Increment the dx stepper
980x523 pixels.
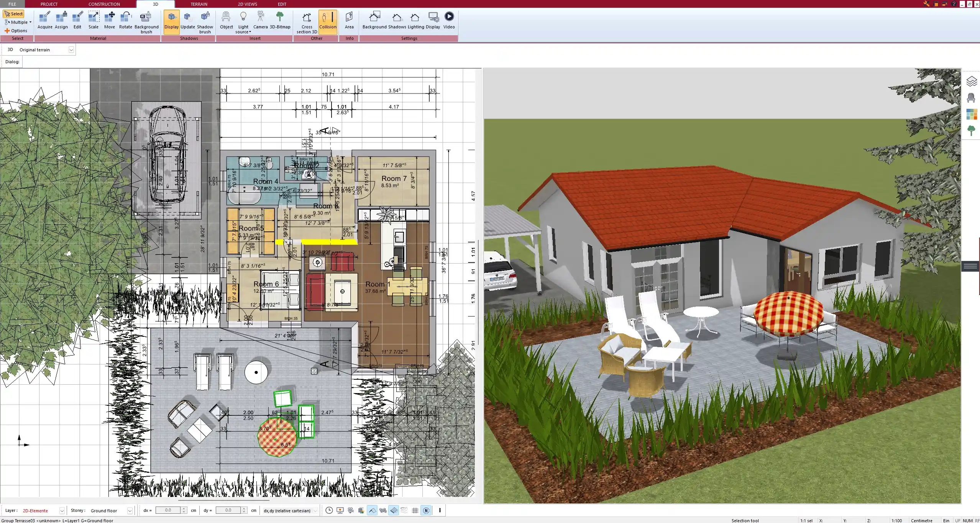184,508
